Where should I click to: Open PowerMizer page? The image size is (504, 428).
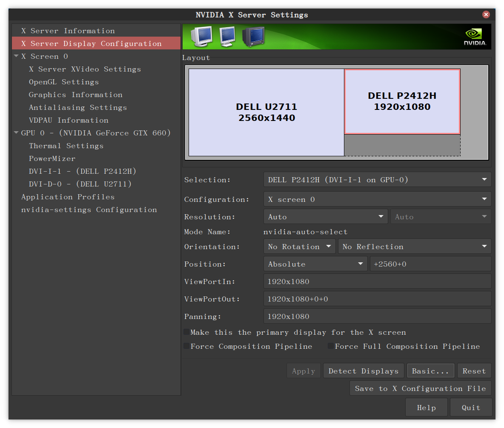[52, 158]
